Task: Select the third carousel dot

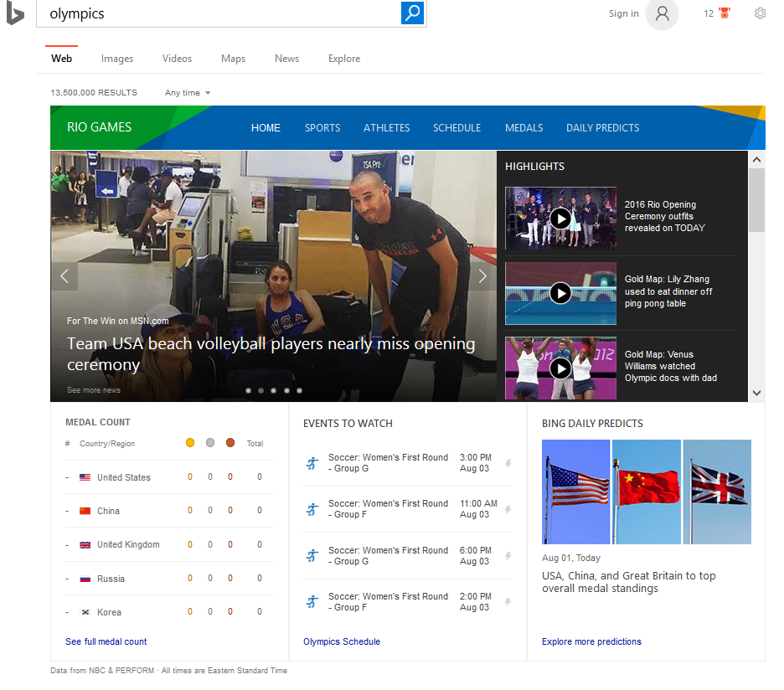Action: pyautogui.click(x=274, y=390)
